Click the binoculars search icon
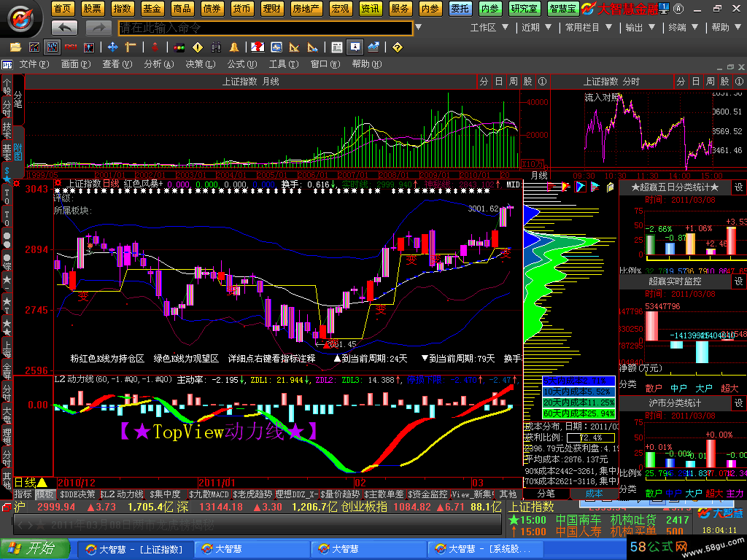 point(216,47)
